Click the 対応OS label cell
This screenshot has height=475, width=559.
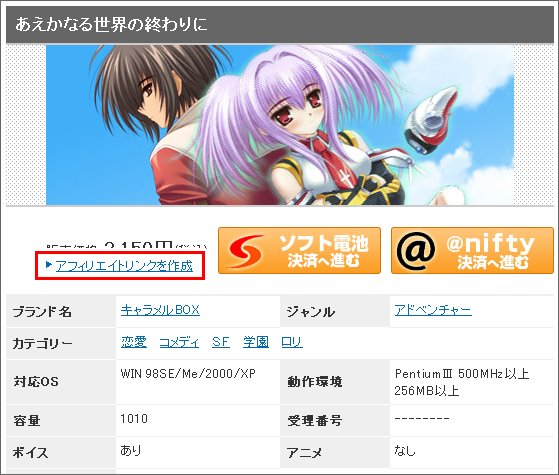[x=61, y=382]
